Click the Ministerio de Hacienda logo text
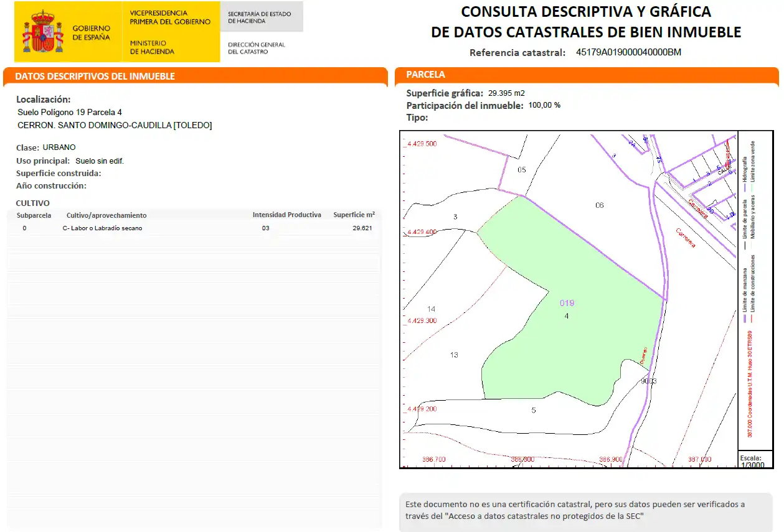Viewport: 784px width, 532px height. click(152, 47)
